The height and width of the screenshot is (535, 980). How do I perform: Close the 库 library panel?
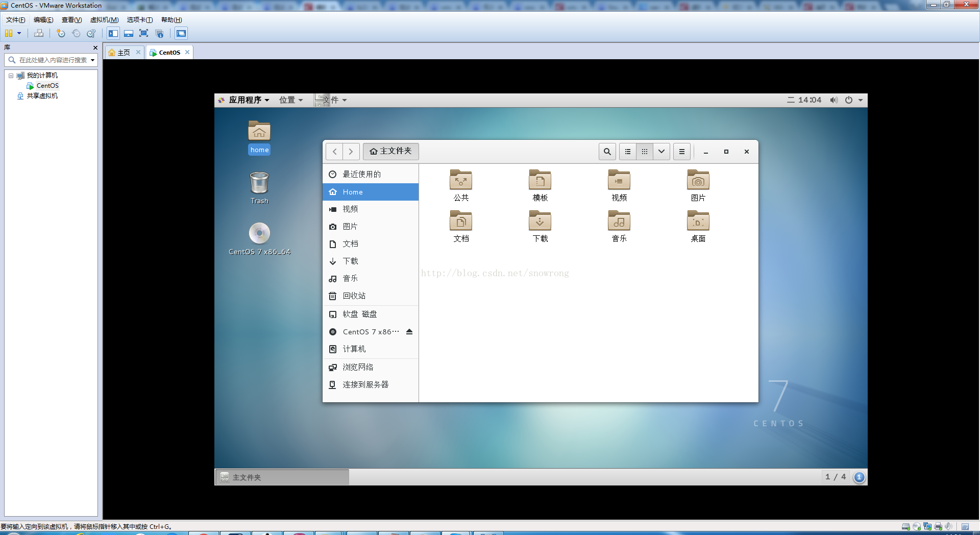tap(95, 47)
